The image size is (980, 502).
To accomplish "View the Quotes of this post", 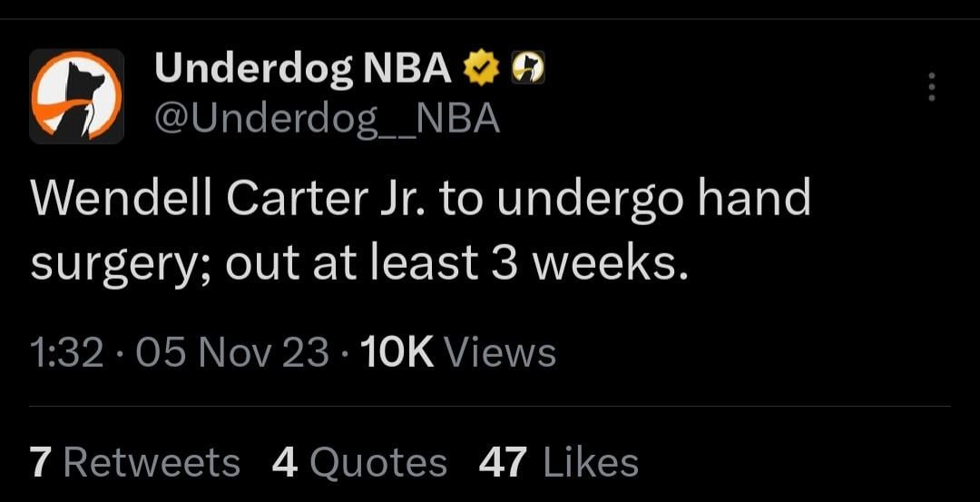I will (377, 462).
